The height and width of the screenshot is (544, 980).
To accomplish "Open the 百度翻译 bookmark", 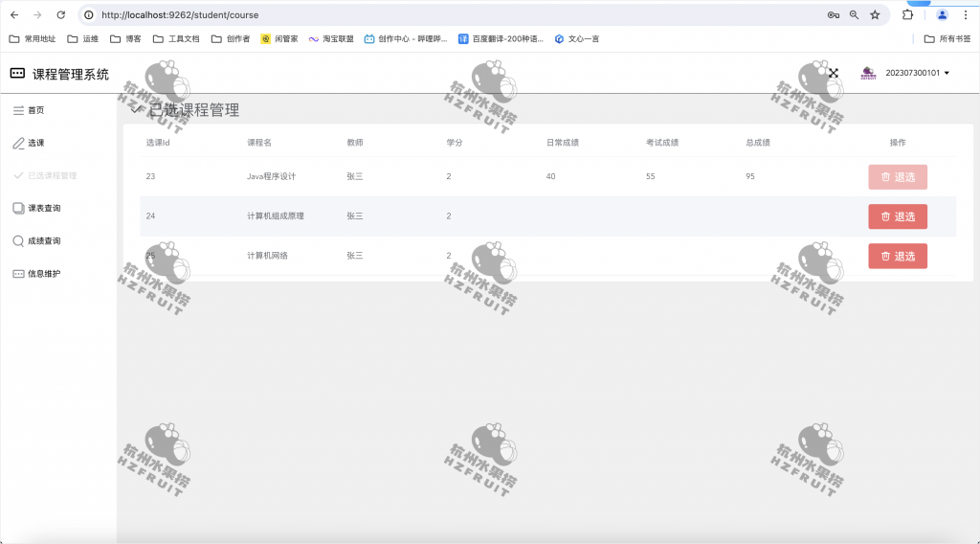I will tap(501, 38).
